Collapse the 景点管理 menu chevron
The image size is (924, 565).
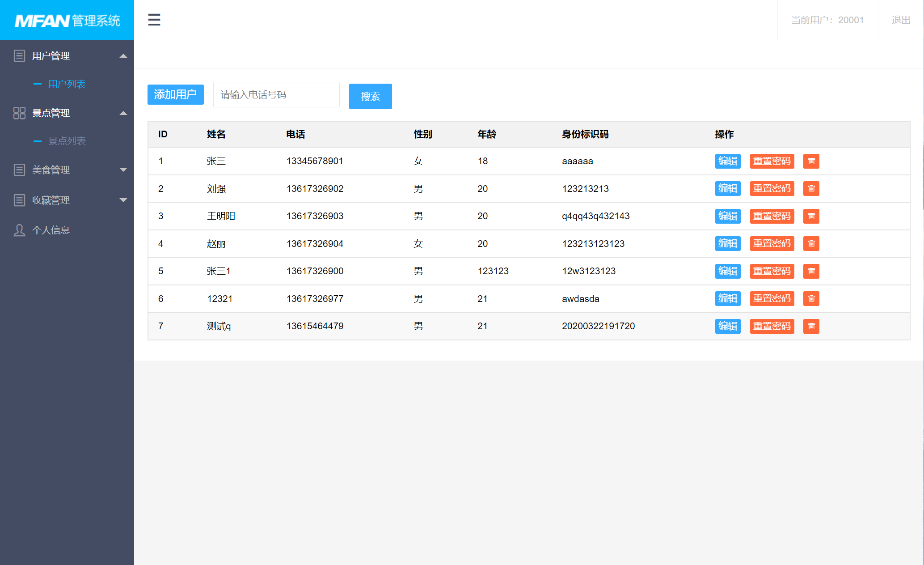click(x=123, y=113)
